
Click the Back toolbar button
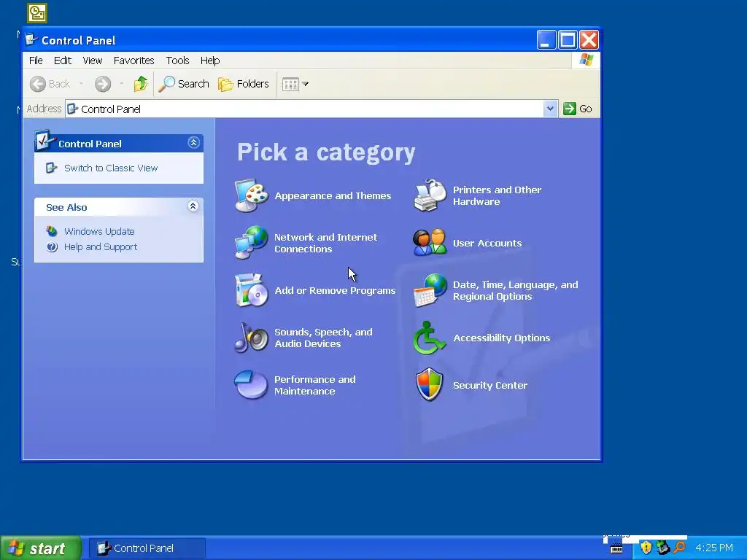point(50,84)
